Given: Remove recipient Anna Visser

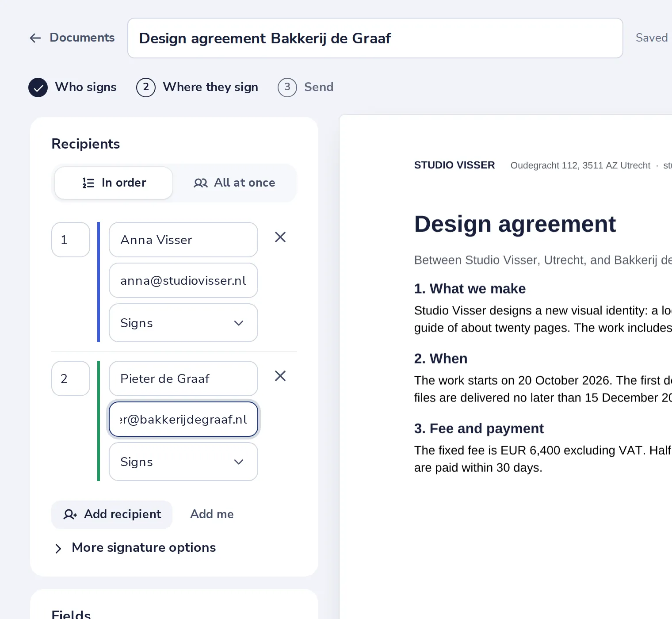Looking at the screenshot, I should pyautogui.click(x=280, y=237).
